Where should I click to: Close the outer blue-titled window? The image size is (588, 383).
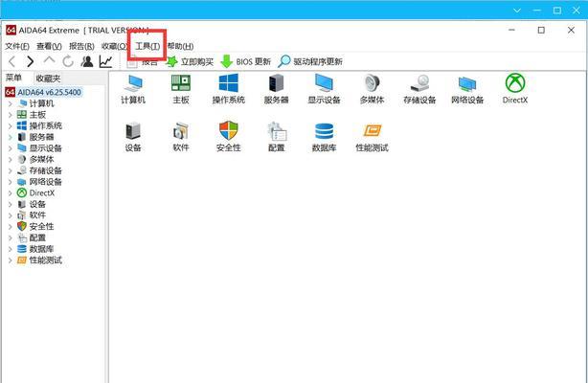577,11
